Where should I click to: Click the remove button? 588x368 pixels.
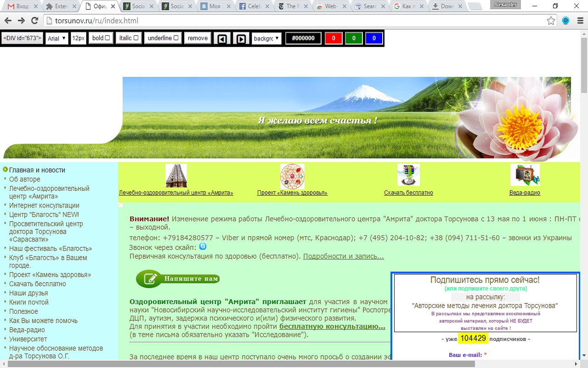198,38
